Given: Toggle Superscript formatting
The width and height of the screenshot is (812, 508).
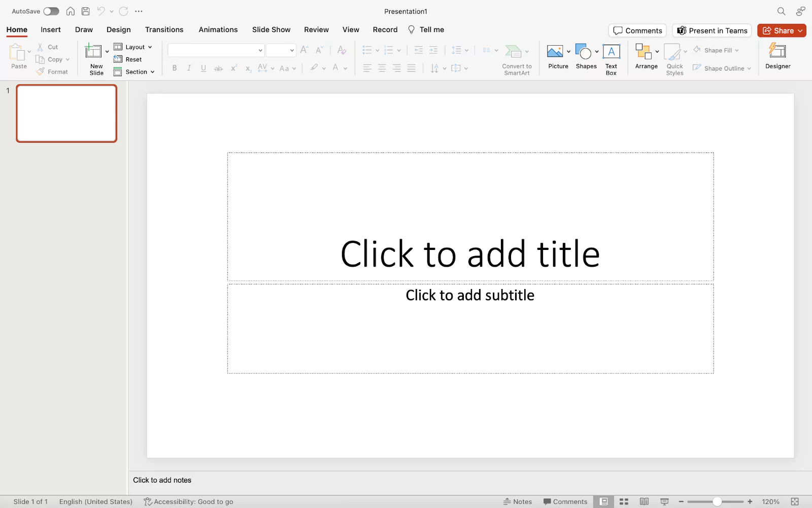Looking at the screenshot, I should pos(233,68).
